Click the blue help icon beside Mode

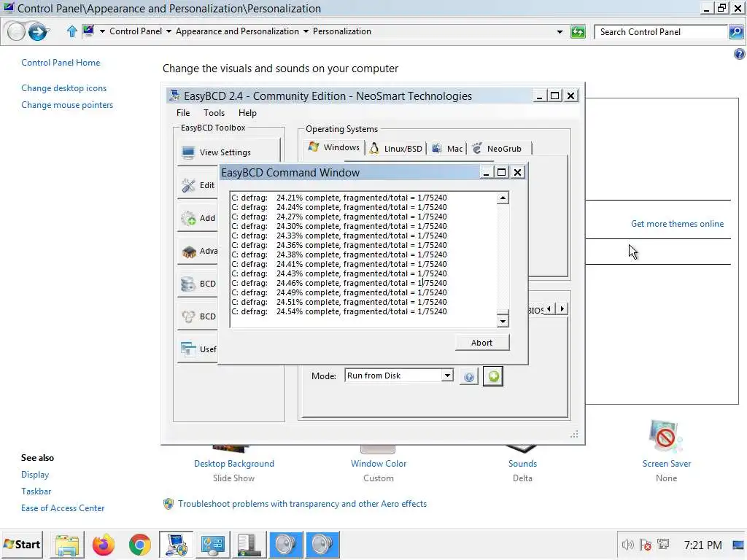[x=469, y=377]
